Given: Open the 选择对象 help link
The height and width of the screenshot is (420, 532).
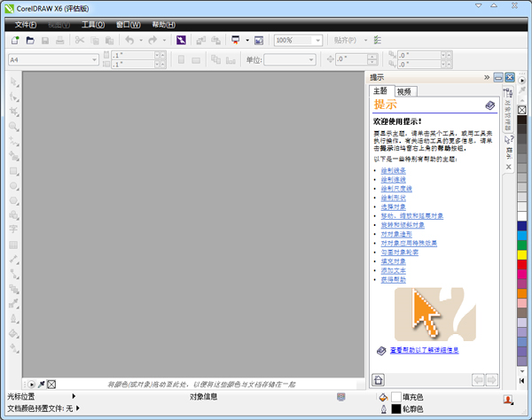Looking at the screenshot, I should [394, 206].
